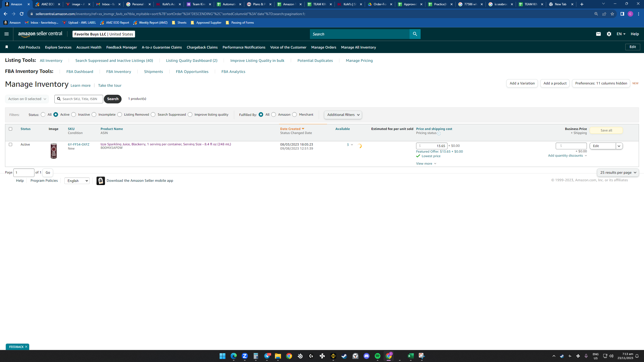
Task: Select the Listing Removed status filter
Action: point(120,115)
